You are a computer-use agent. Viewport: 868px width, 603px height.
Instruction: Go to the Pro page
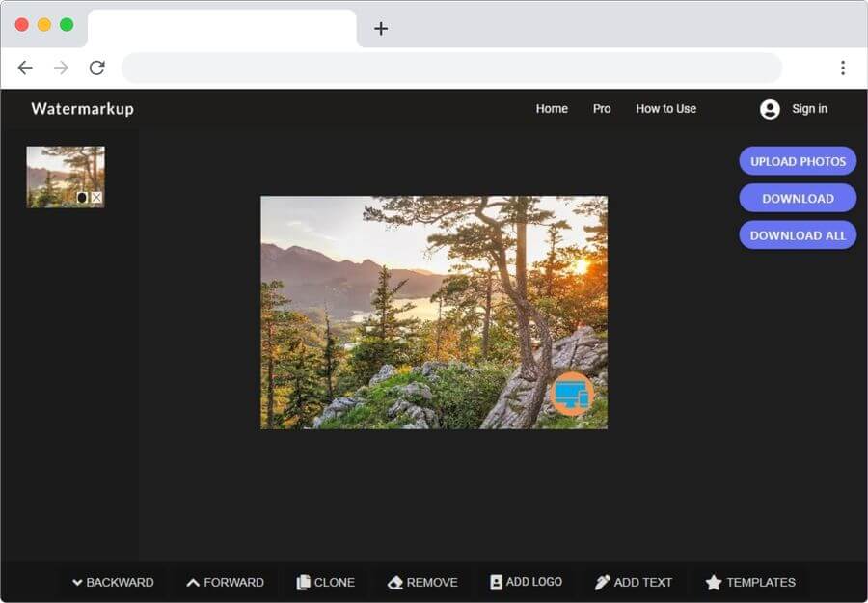click(x=602, y=109)
